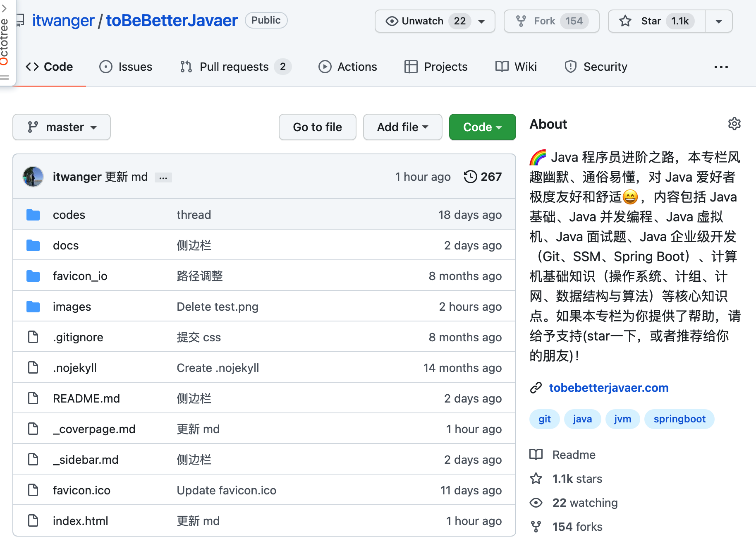This screenshot has width=756, height=537.
Task: Open the three-dot more tabs menu
Action: (721, 67)
